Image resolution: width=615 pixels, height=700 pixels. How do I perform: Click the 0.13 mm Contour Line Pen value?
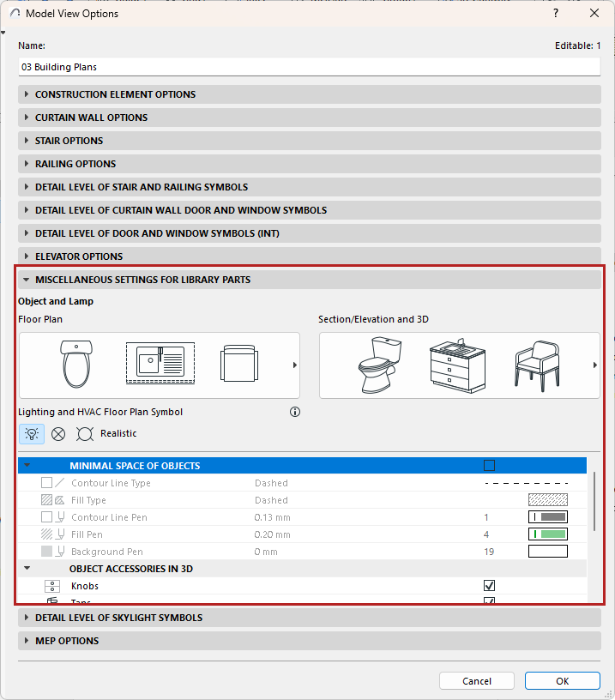272,517
